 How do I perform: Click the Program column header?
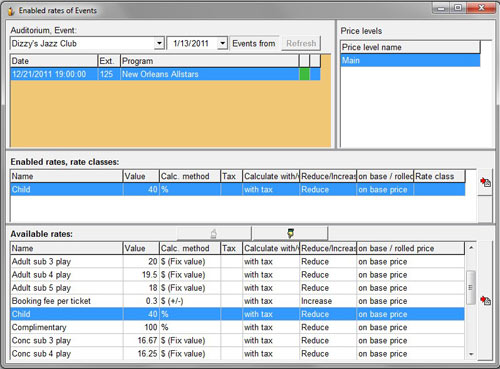click(210, 61)
